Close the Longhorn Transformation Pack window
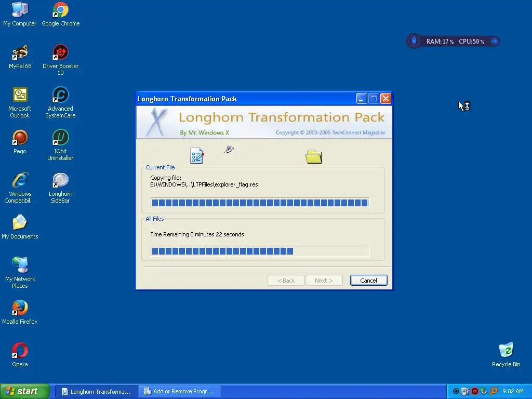This screenshot has height=399, width=532. [385, 99]
